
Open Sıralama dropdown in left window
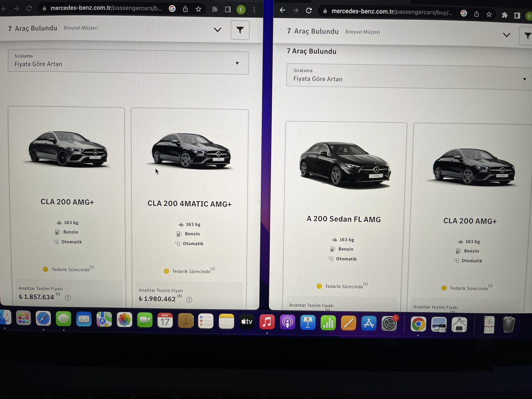coord(128,62)
